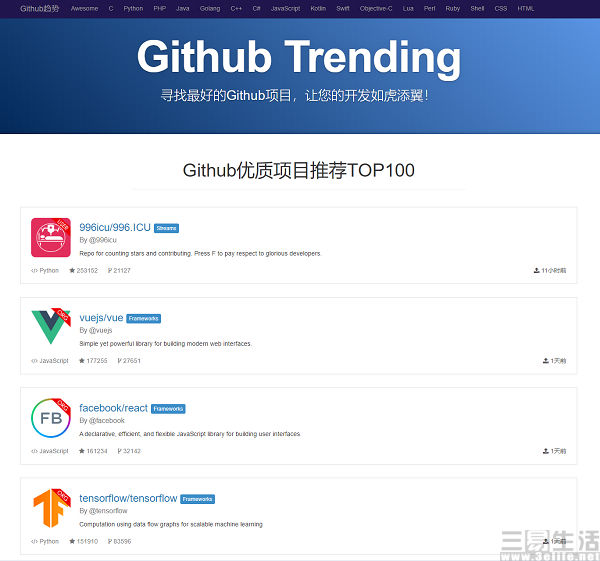
Task: Click the vue star count 177255
Action: pos(97,361)
